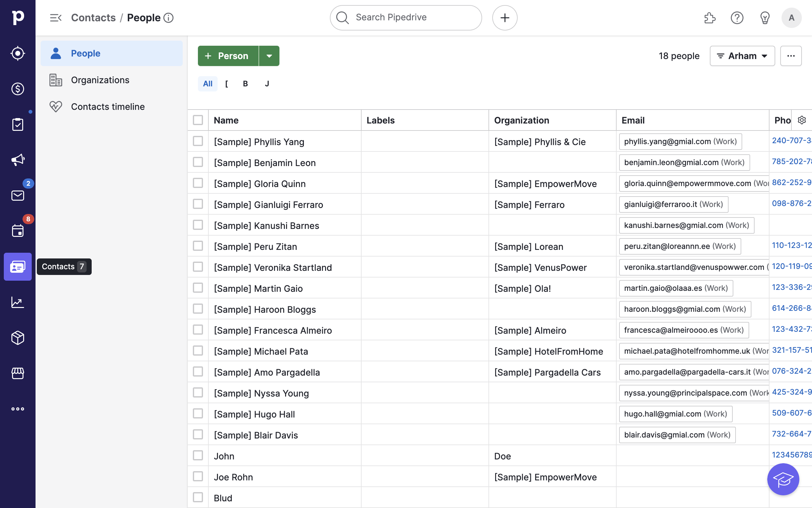Tick the select-all checkbox in header
Image resolution: width=812 pixels, height=508 pixels.
click(198, 120)
